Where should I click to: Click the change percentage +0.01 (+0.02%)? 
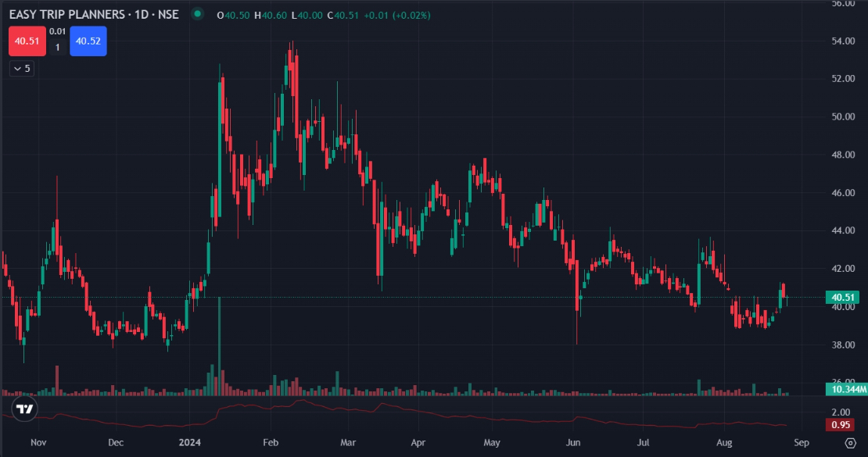397,16
